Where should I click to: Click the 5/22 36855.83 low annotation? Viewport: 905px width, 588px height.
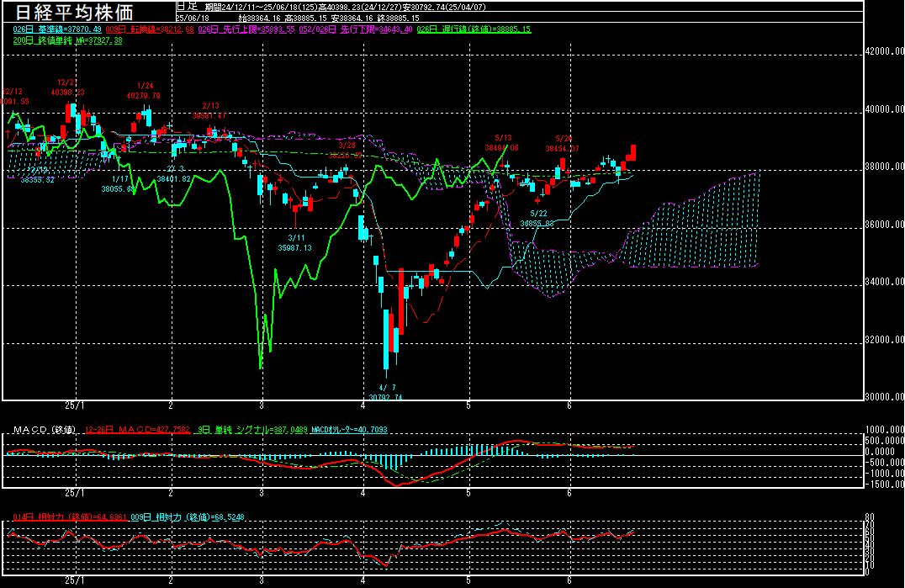pos(537,218)
